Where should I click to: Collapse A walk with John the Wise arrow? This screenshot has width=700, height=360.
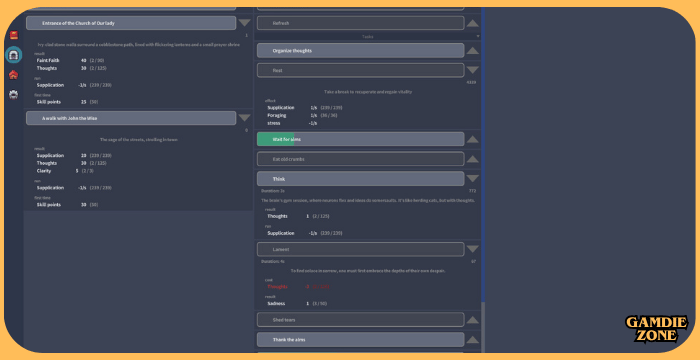pos(244,118)
